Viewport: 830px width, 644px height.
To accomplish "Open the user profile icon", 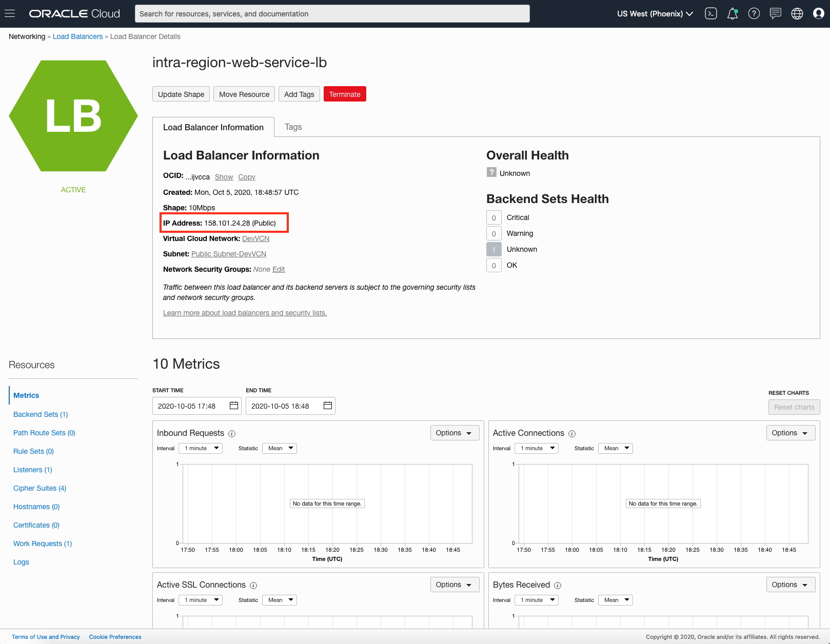I will click(819, 14).
